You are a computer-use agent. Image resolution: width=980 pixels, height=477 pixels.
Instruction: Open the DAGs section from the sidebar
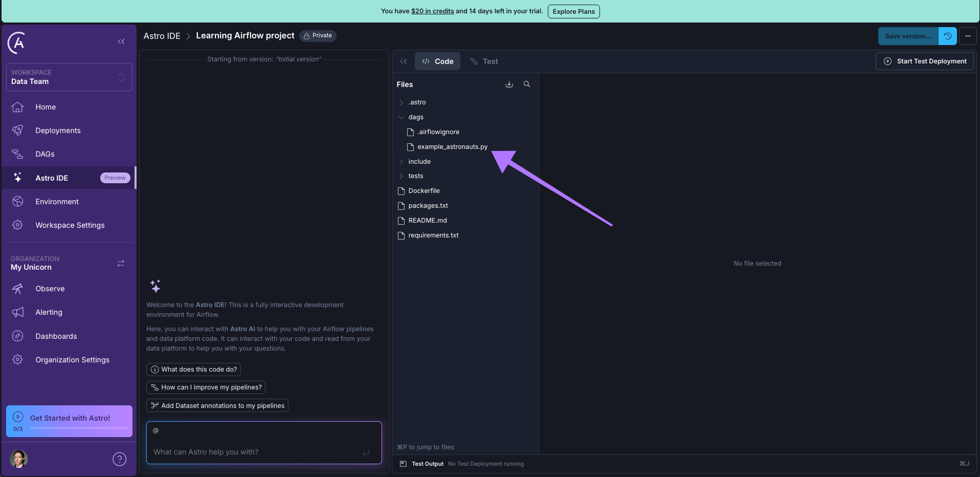pos(44,154)
